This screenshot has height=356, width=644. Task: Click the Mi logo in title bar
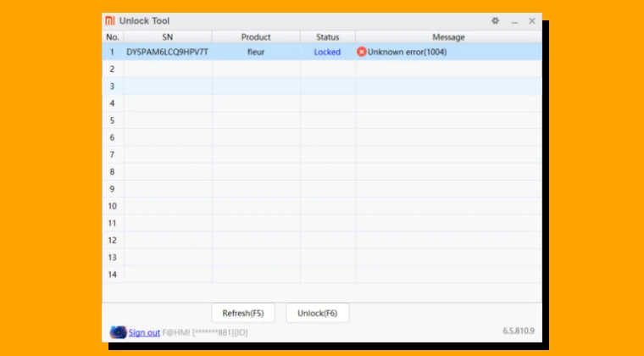(x=109, y=21)
